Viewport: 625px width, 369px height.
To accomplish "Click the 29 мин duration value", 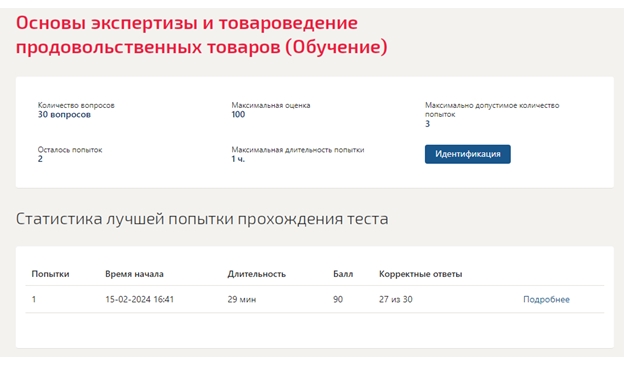I will click(x=242, y=299).
